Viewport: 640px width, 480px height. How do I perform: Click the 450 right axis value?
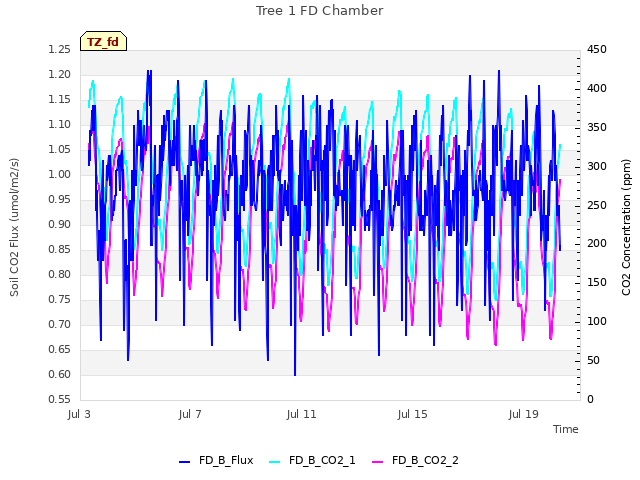[x=597, y=49]
